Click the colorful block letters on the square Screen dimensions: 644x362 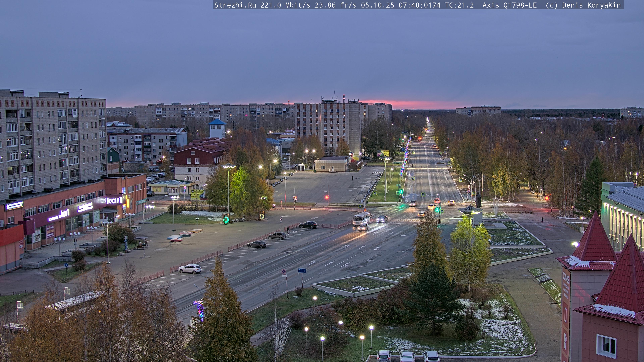(185, 235)
